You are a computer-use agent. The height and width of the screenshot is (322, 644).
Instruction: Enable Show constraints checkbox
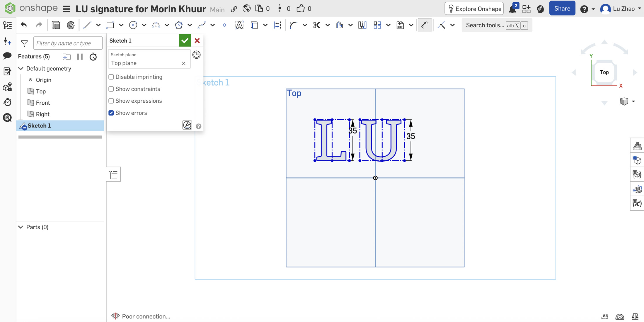tap(111, 89)
